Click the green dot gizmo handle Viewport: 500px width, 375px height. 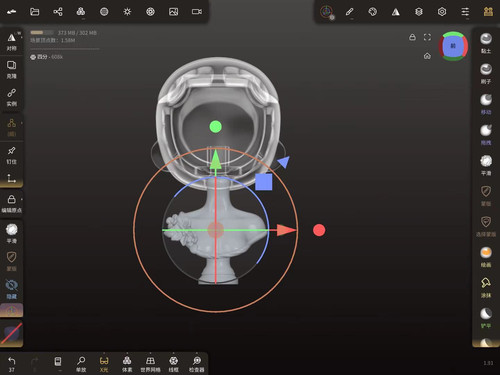[216, 127]
